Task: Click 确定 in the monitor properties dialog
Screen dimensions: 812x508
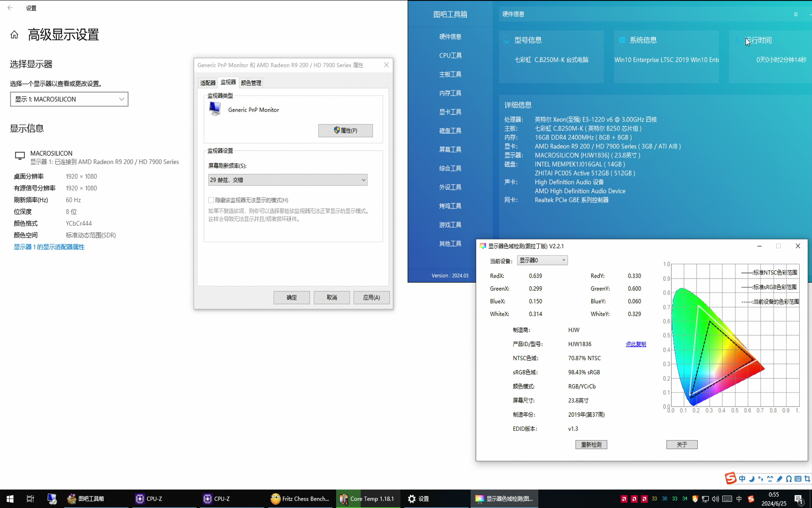Action: point(291,297)
